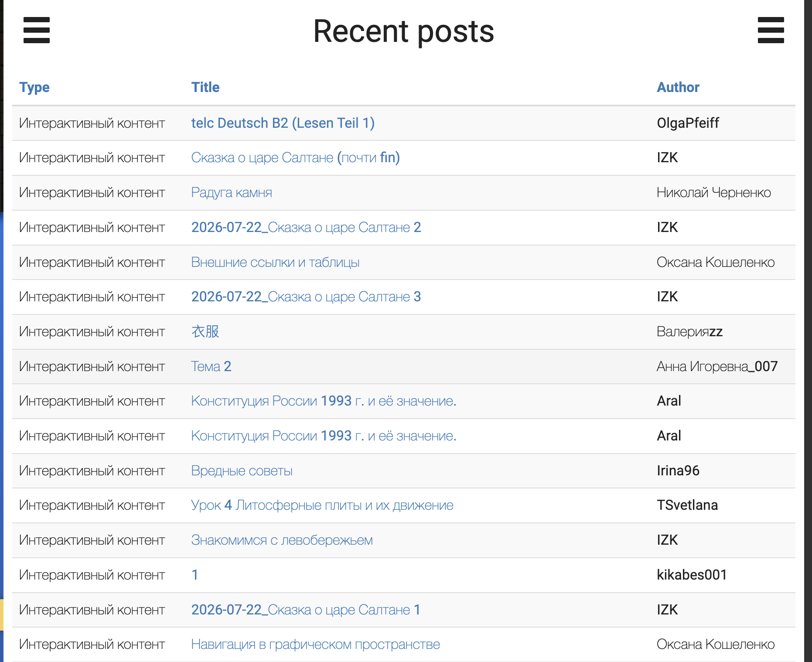Open the post titled 1 by kikabes001

pyautogui.click(x=195, y=575)
